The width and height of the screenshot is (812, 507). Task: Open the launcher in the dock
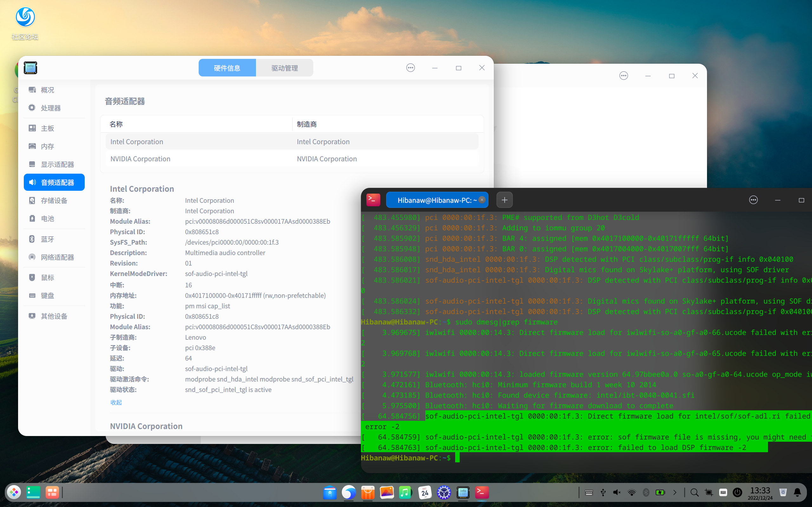tap(14, 492)
